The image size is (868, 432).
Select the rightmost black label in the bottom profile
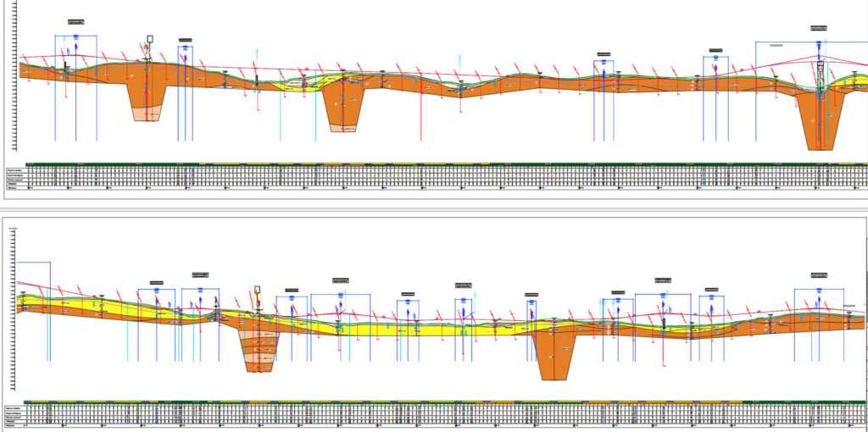[x=819, y=274]
